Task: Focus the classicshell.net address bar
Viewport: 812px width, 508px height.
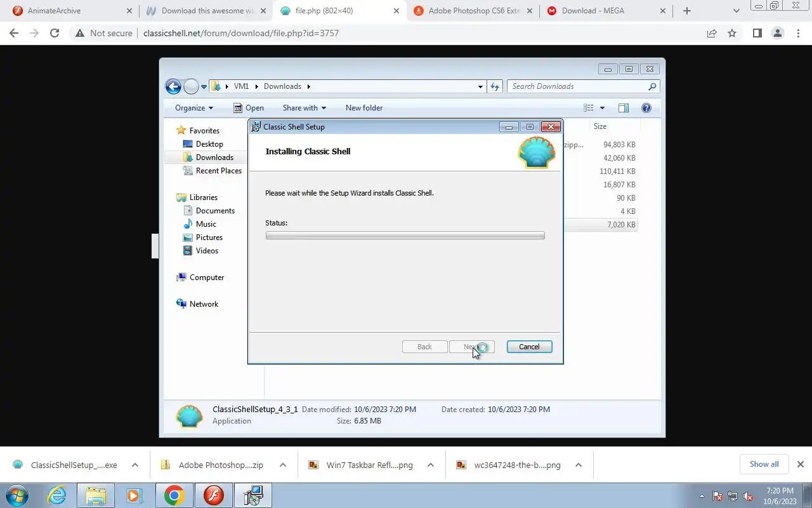Action: [x=419, y=33]
